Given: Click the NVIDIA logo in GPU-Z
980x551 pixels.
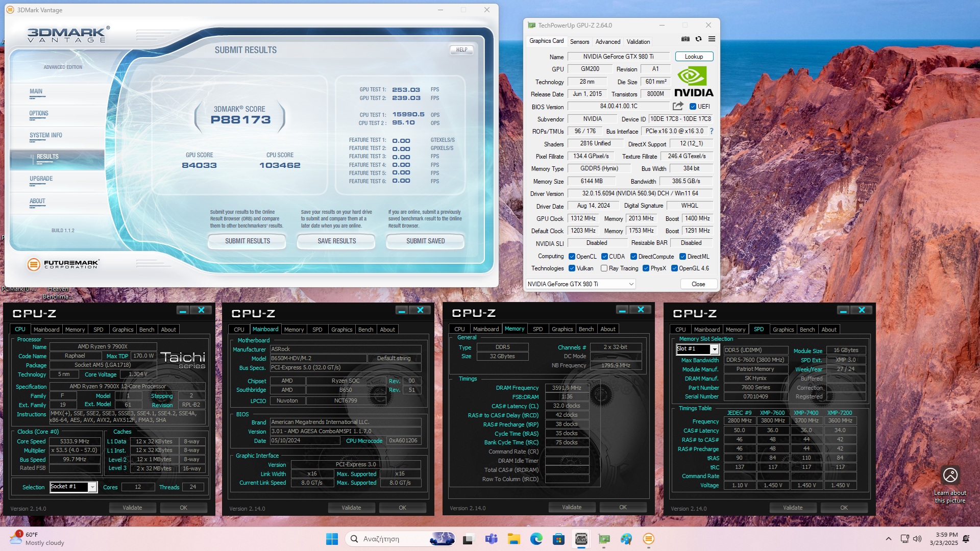Looking at the screenshot, I should [694, 82].
